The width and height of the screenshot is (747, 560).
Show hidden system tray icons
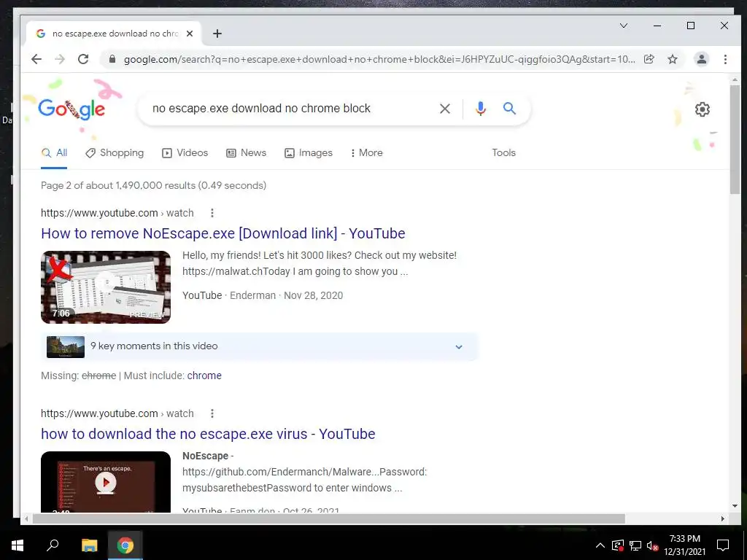point(600,545)
